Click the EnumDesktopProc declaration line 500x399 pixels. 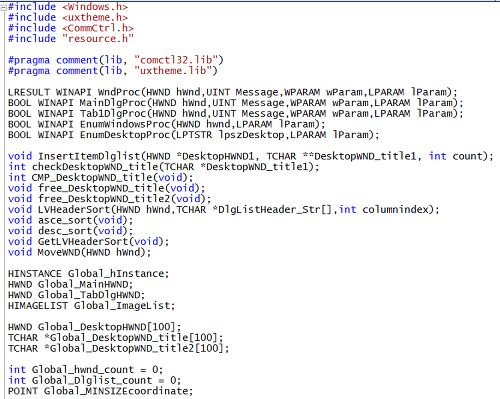coord(194,135)
